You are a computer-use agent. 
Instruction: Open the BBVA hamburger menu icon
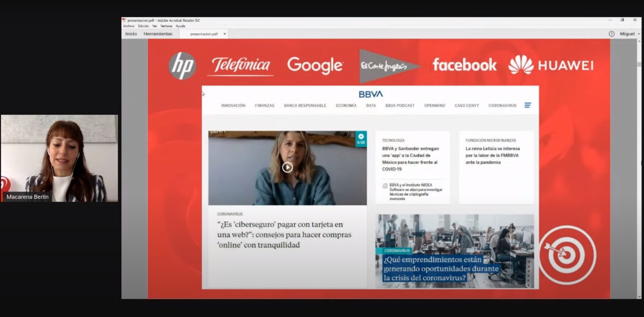tap(528, 105)
